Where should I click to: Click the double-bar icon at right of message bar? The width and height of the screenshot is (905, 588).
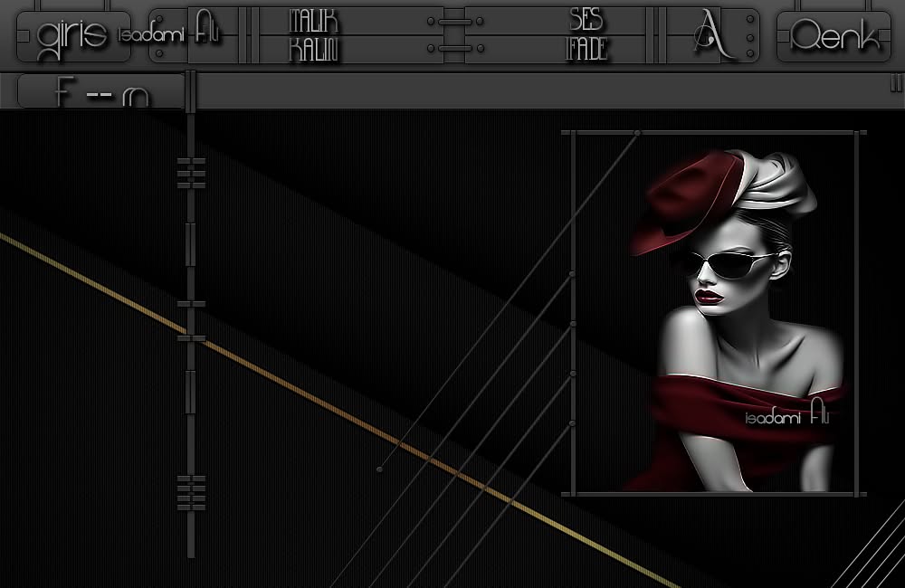(896, 83)
